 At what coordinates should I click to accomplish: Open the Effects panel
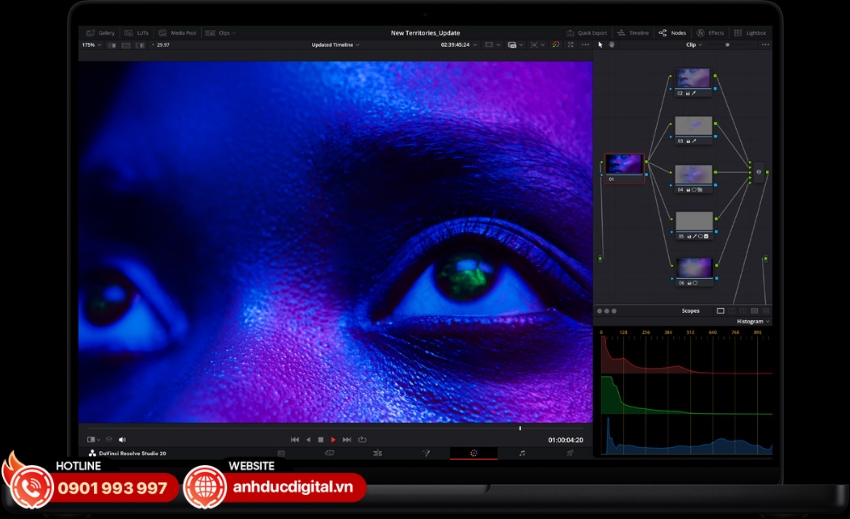coord(711,33)
